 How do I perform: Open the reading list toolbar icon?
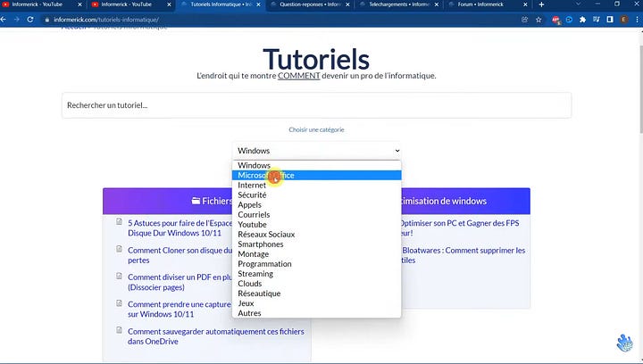coord(597,20)
